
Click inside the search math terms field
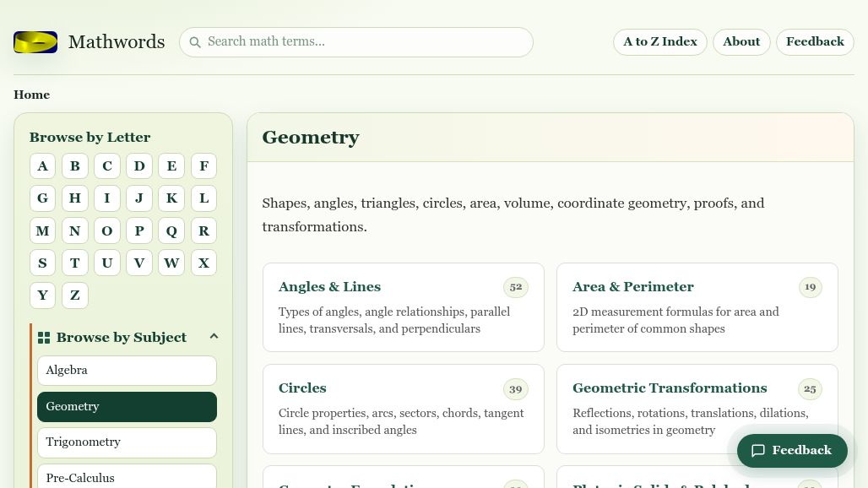point(363,41)
